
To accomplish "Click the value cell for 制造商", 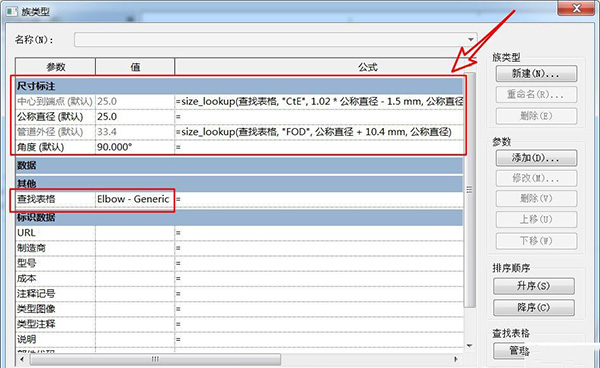I will coord(135,248).
